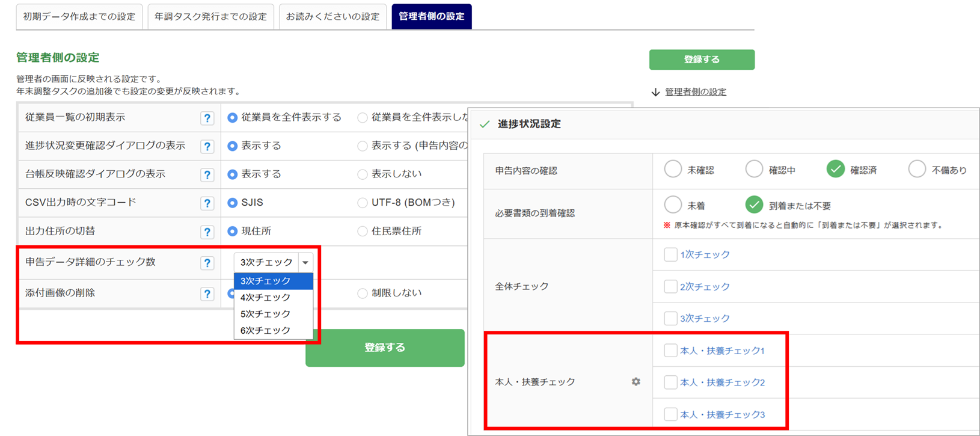The height and width of the screenshot is (436, 980).
Task: Select 現住所 output address
Action: point(232,232)
